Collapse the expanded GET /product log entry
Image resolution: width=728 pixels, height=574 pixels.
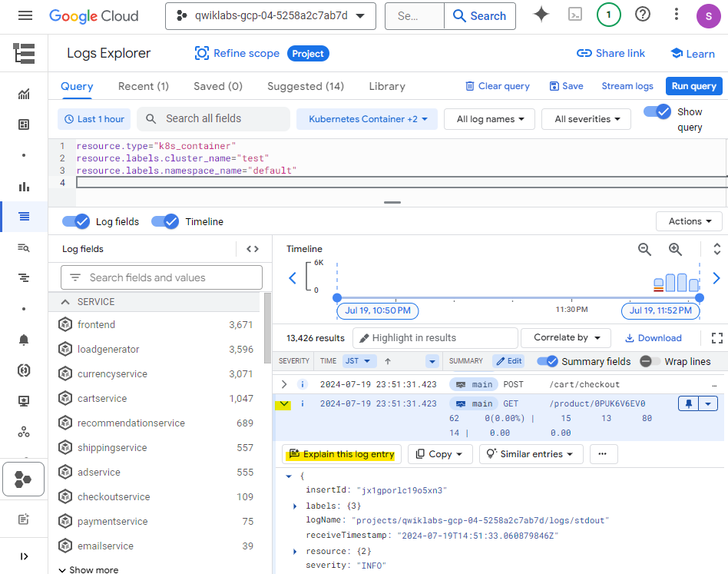[283, 404]
